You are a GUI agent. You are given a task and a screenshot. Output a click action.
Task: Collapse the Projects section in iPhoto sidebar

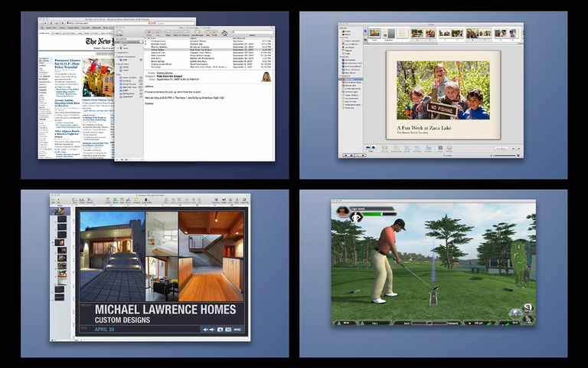click(340, 76)
